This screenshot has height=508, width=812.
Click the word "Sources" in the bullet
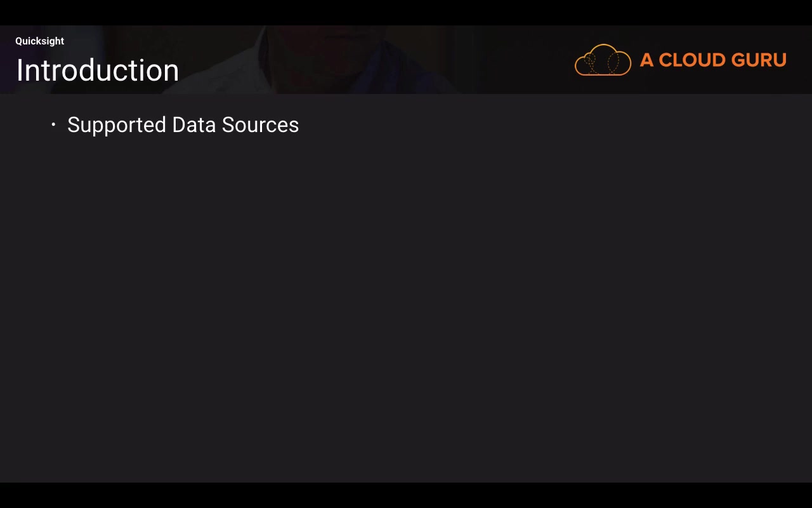[260, 125]
